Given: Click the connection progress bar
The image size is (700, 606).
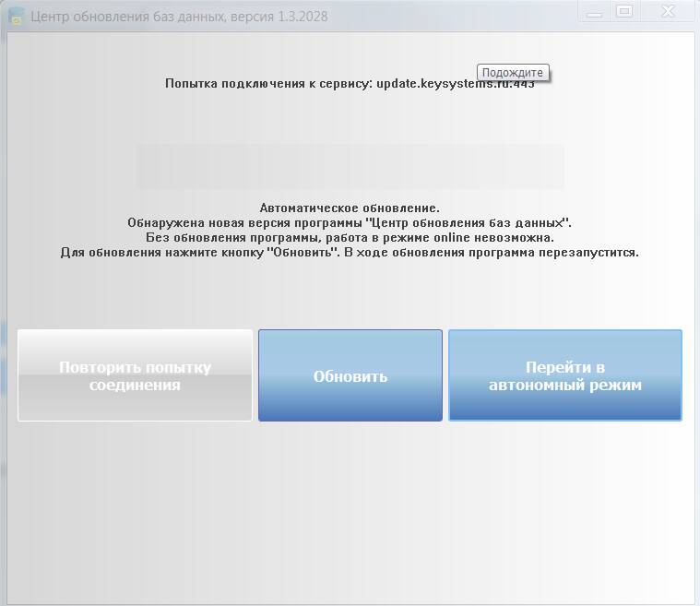Looking at the screenshot, I should 350,166.
